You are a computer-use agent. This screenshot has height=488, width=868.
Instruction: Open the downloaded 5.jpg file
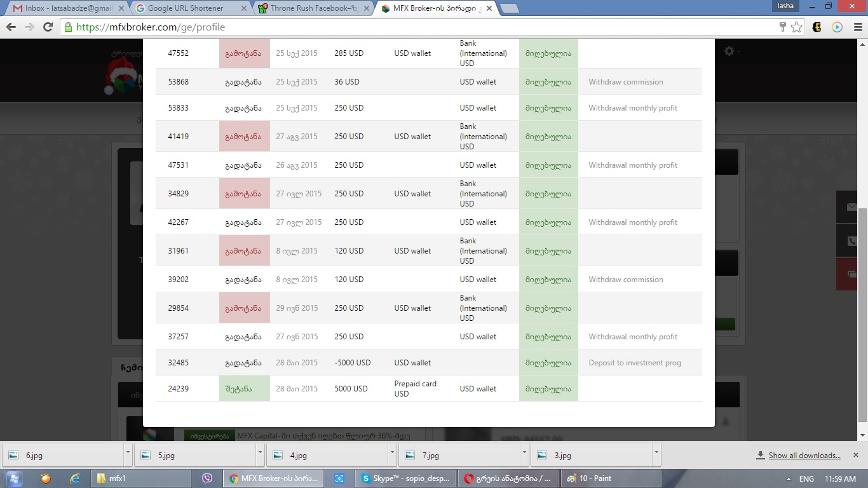pos(196,455)
